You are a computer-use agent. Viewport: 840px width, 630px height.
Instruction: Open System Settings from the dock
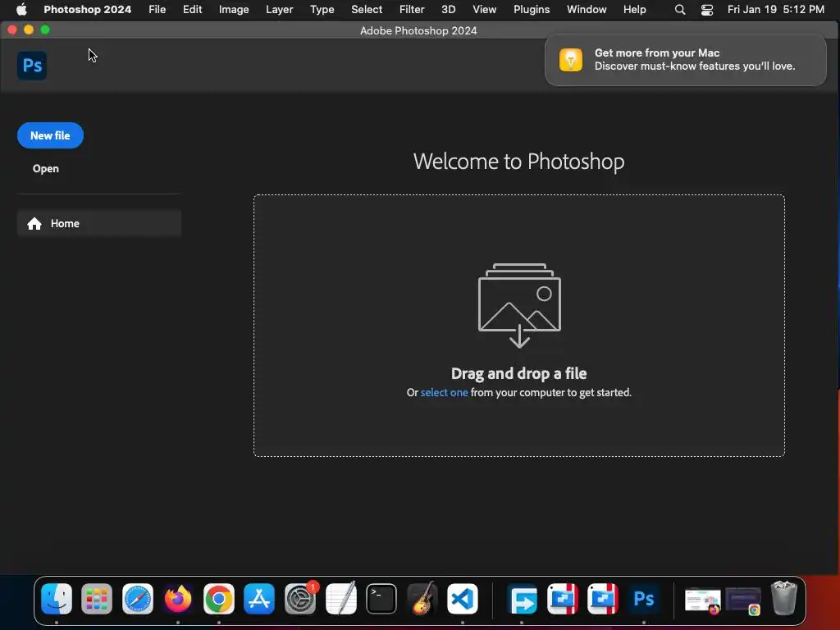[x=300, y=598]
